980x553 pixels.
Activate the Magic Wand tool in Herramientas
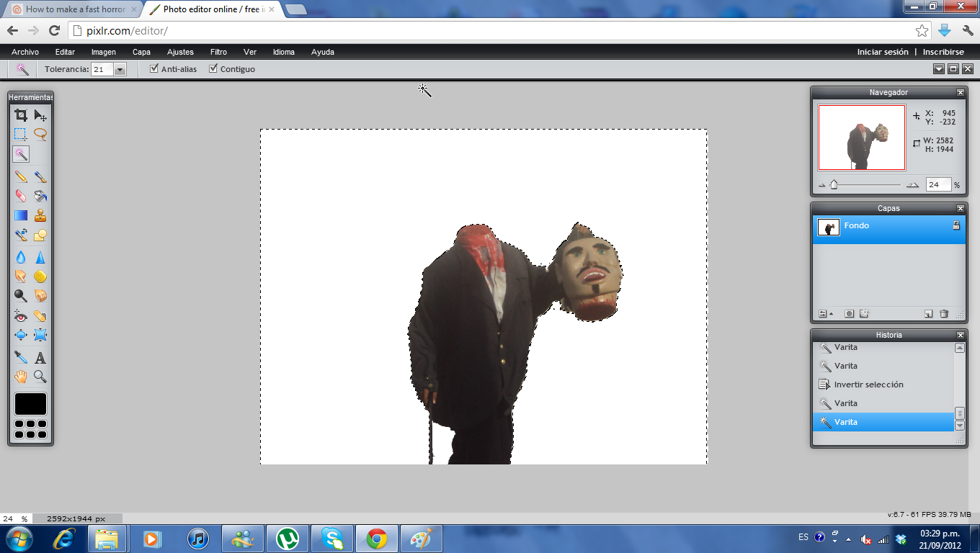coord(21,154)
